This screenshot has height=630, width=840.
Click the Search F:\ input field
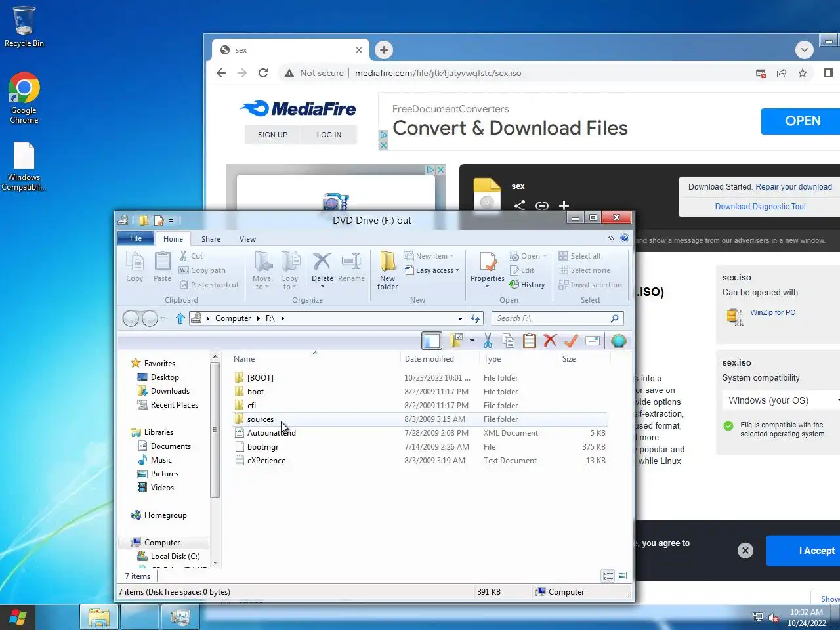[x=557, y=318]
